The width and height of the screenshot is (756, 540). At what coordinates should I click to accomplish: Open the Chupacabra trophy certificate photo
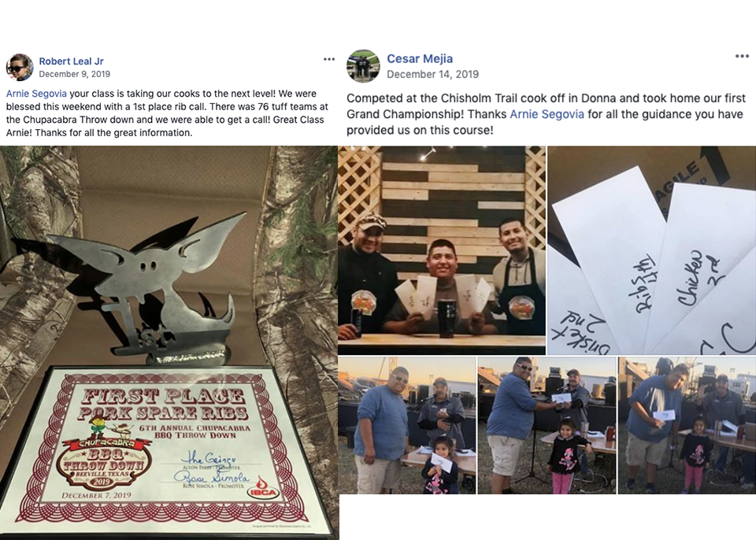point(169,342)
